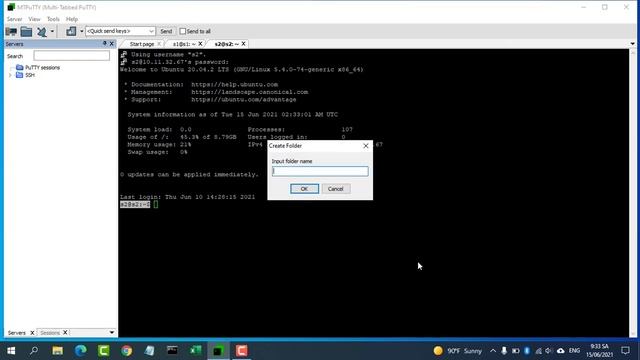Close the s2@s2 tab
The height and width of the screenshot is (360, 640).
click(x=244, y=44)
